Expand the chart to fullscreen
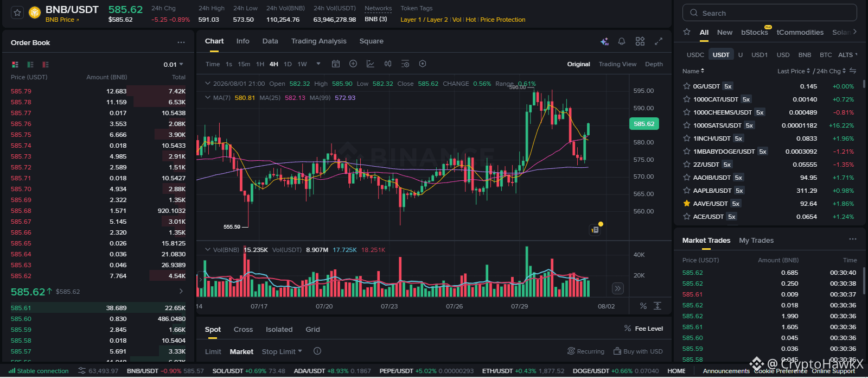This screenshot has height=378, width=868. tap(659, 41)
